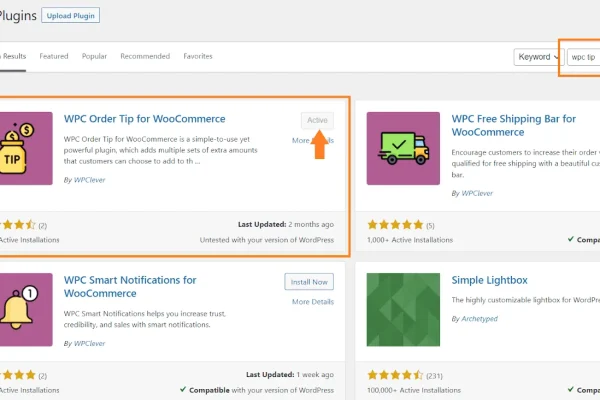Focus the plugin search field containing 'wpc tip'
The image size is (600, 400).
(x=584, y=57)
